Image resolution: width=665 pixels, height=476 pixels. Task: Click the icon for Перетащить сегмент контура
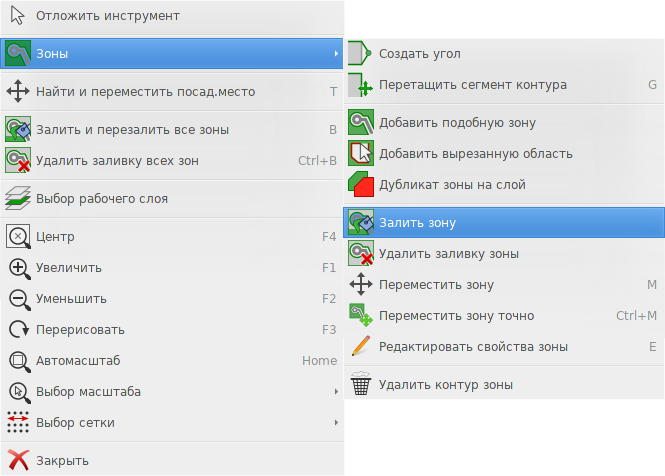pyautogui.click(x=360, y=84)
